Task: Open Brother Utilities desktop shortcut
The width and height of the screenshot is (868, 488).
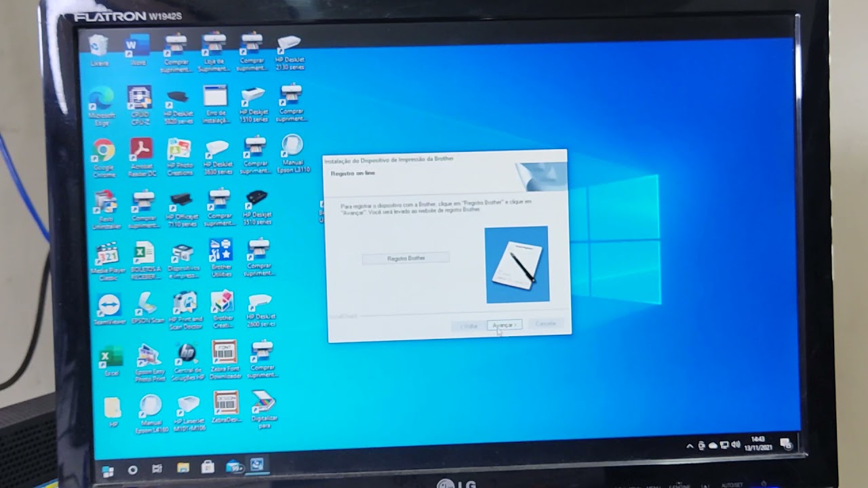Action: click(x=221, y=258)
